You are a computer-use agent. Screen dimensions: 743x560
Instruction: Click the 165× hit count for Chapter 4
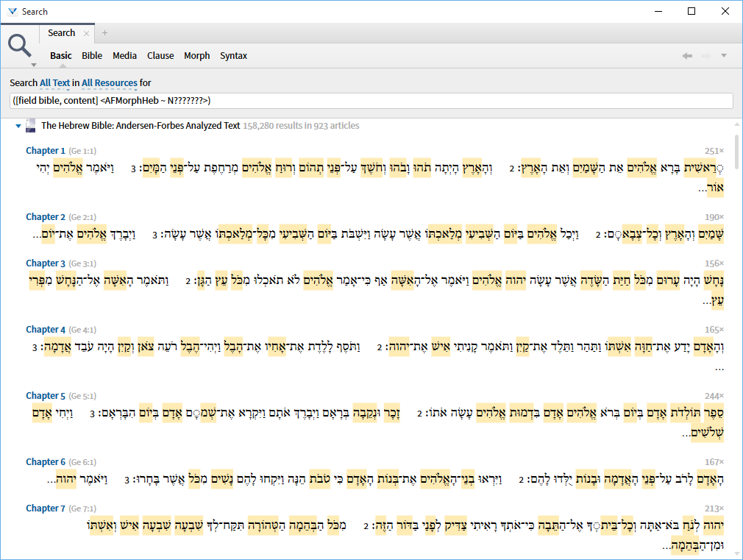(714, 330)
